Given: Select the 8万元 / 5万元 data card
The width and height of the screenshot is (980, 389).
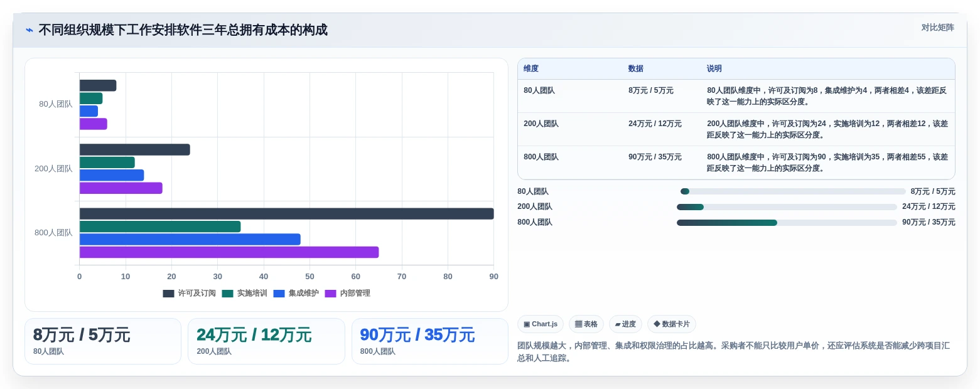Looking at the screenshot, I should pyautogui.click(x=103, y=341).
